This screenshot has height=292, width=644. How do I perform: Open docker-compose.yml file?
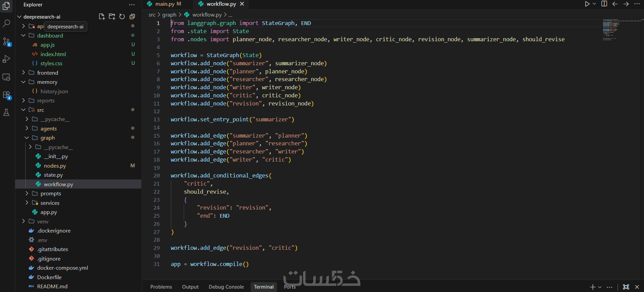pyautogui.click(x=78, y=268)
